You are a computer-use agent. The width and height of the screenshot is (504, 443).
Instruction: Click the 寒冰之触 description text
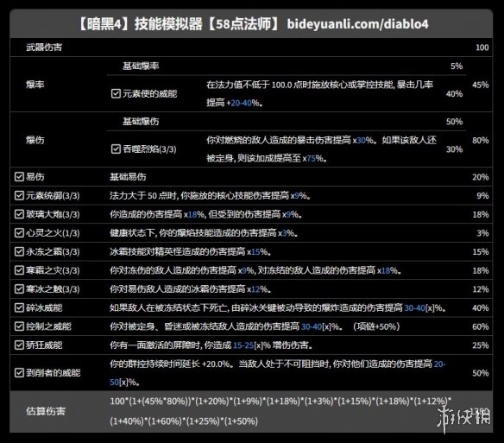click(191, 288)
